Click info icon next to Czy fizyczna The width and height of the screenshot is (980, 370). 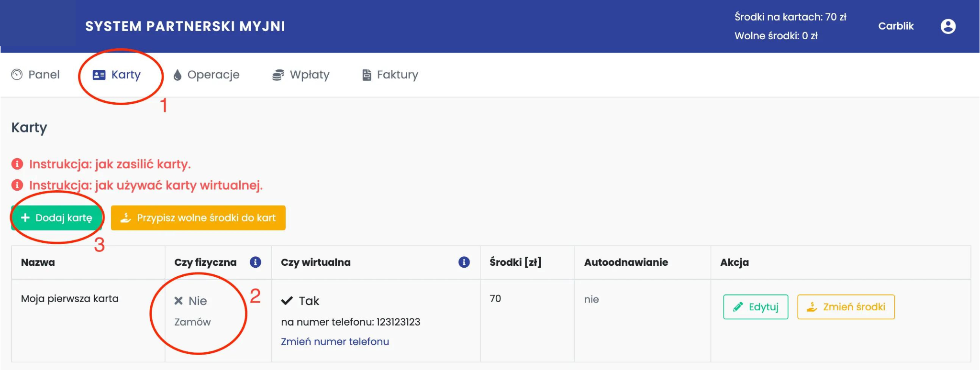tap(256, 262)
